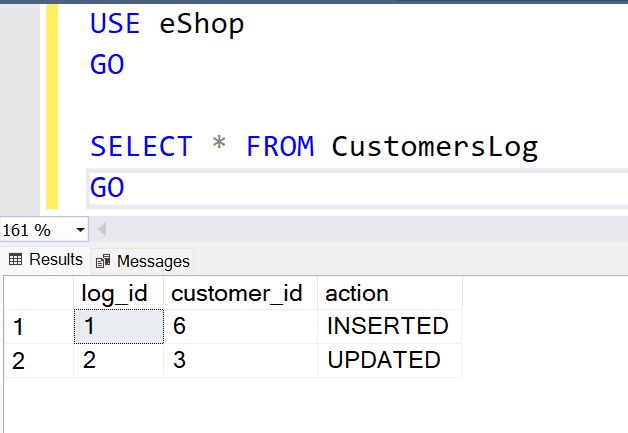Select the action column header
The image size is (628, 433).
390,293
